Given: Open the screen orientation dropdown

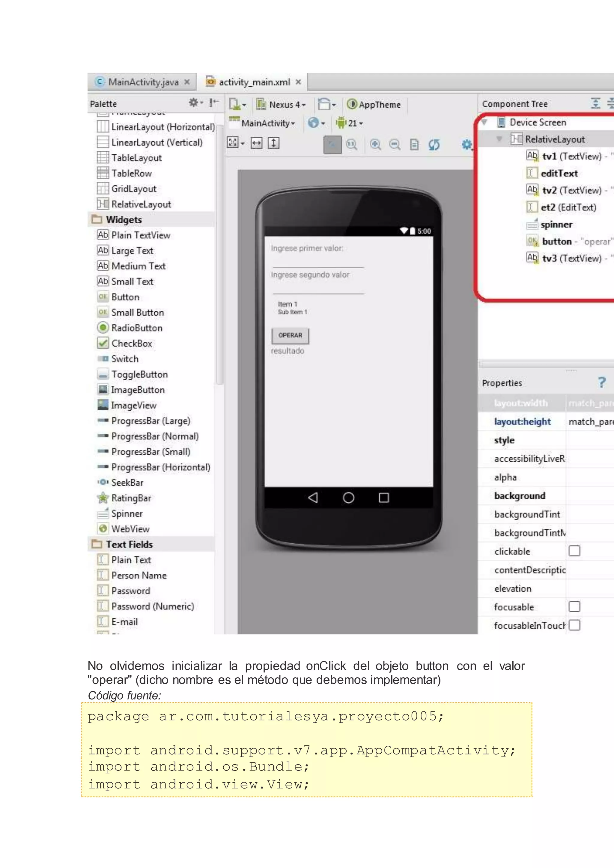Looking at the screenshot, I should pos(326,104).
